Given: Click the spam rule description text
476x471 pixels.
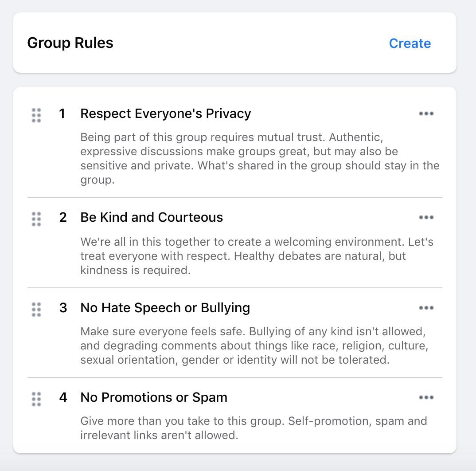Looking at the screenshot, I should (254, 428).
